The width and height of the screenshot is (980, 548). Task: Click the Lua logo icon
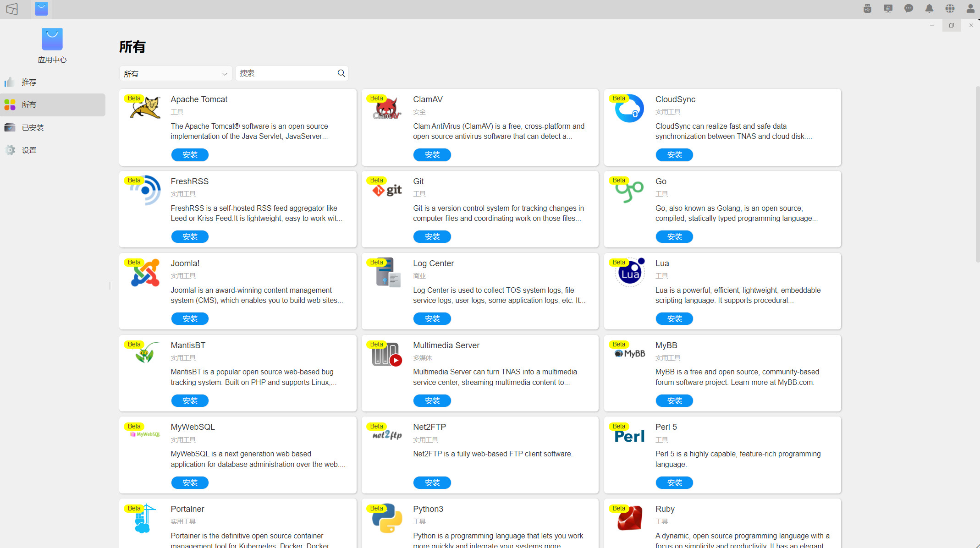(x=629, y=273)
